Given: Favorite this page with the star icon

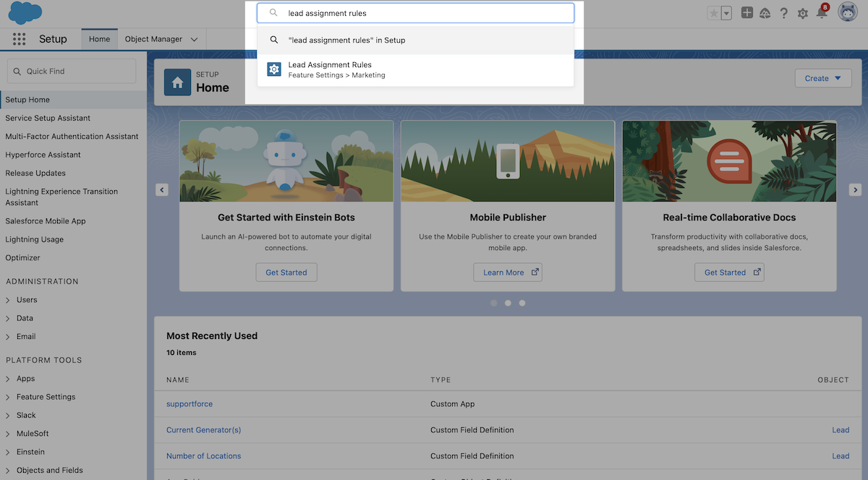Looking at the screenshot, I should click(712, 12).
